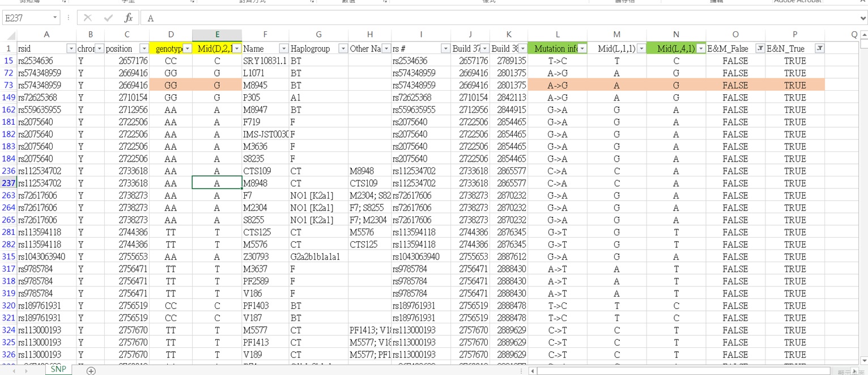
Task: Open the Mid(L,4,1) column filter dropdown
Action: click(701, 49)
